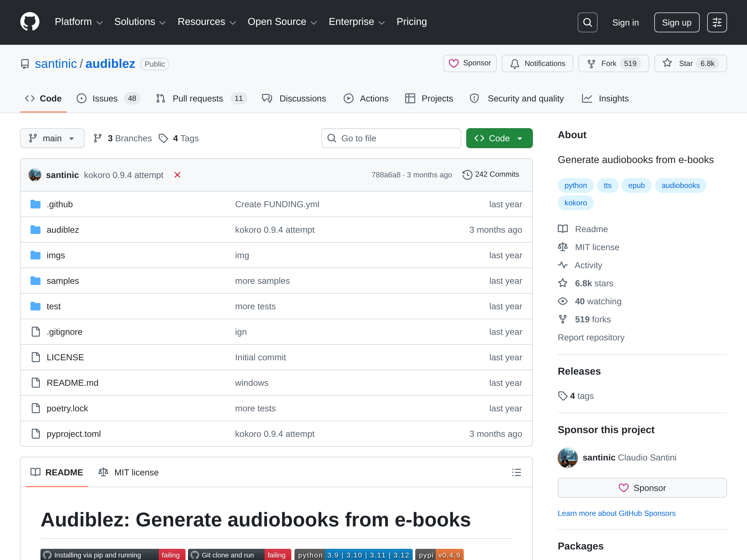Open the green Code dropdown button
This screenshot has height=560, width=747.
499,138
